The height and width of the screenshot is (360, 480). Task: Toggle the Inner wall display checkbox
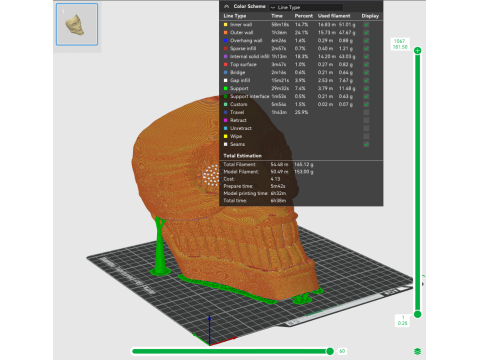click(x=366, y=25)
